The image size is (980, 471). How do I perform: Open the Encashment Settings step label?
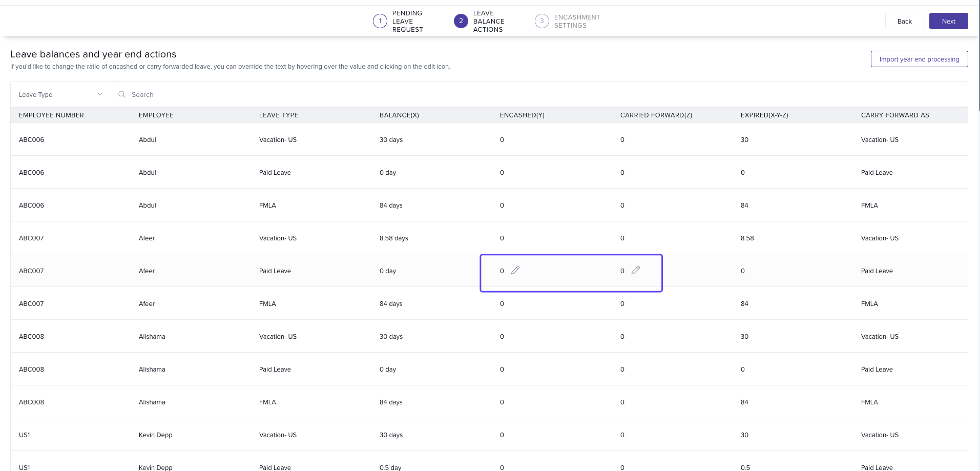577,21
